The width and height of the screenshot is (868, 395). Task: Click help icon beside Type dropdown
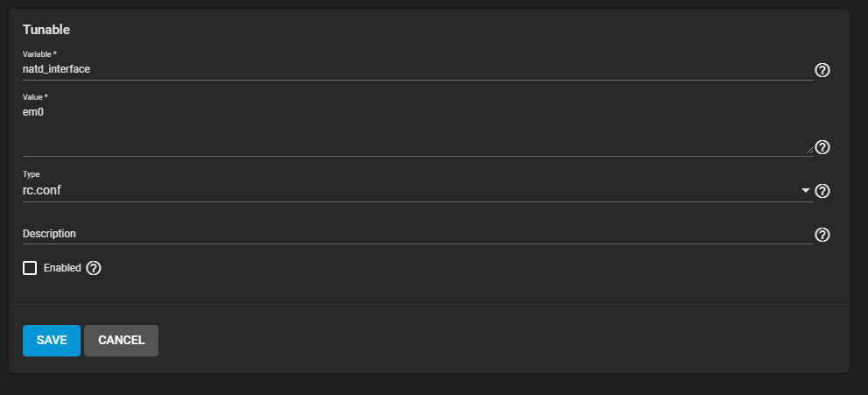click(x=822, y=191)
